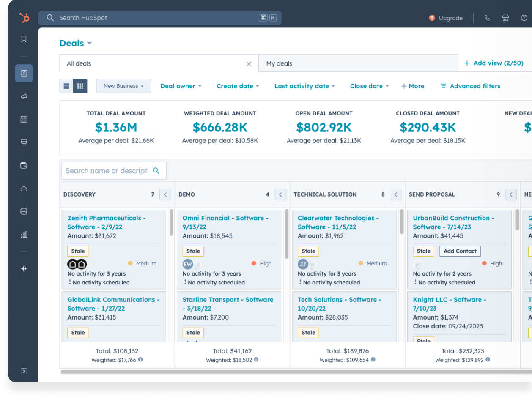Open the Last activity date filter dropdown
The image size is (532, 399).
tap(304, 86)
